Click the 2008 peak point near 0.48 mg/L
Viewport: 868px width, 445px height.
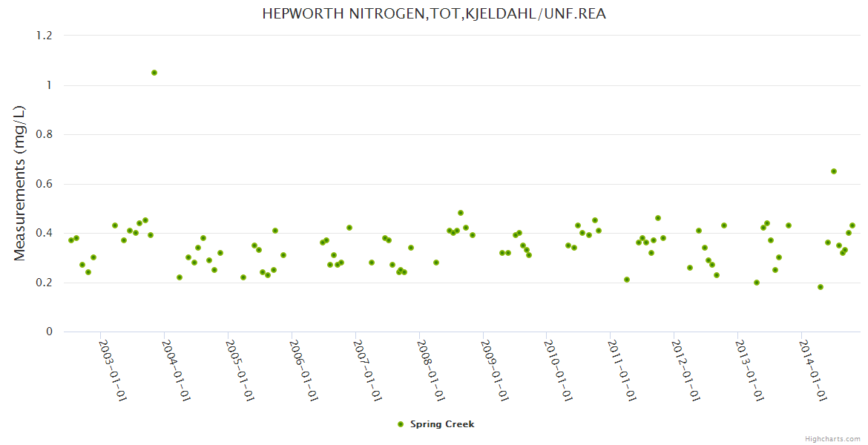click(x=461, y=213)
